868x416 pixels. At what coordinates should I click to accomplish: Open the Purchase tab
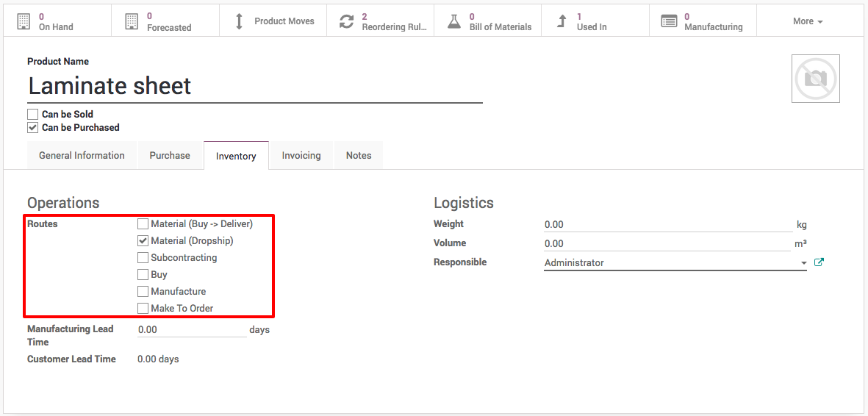click(x=170, y=156)
